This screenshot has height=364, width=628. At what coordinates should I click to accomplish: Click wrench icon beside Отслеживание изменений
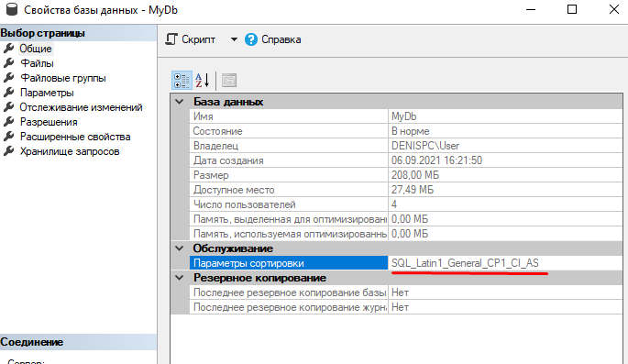(9, 107)
